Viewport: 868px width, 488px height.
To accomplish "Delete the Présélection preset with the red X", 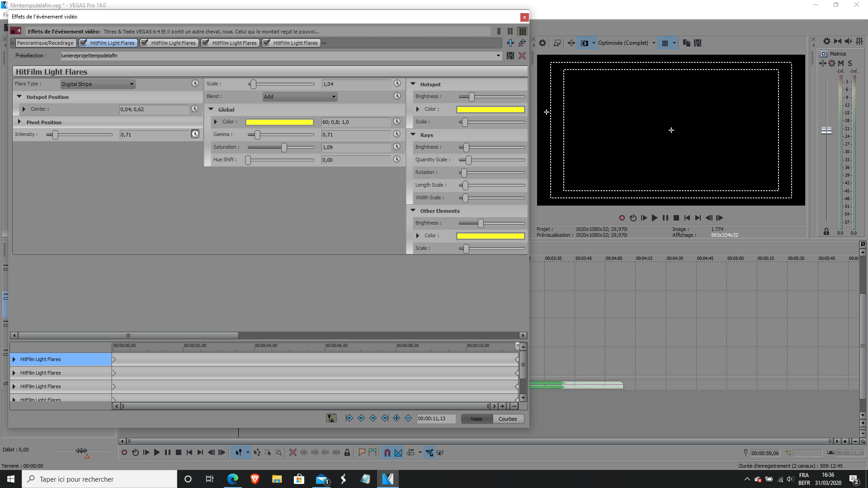I will [522, 56].
